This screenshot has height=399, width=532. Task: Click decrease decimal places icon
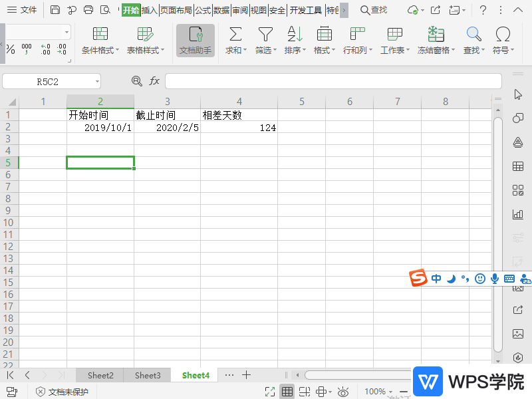61,49
